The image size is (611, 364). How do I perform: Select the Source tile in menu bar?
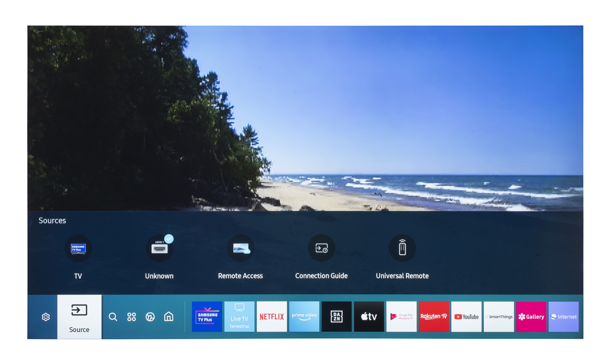click(79, 317)
